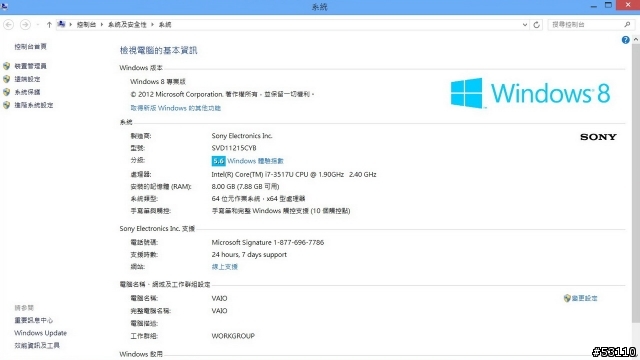Click the first breadcrumb in the address bar
Viewport: 640px width, 360px height.
click(86, 25)
